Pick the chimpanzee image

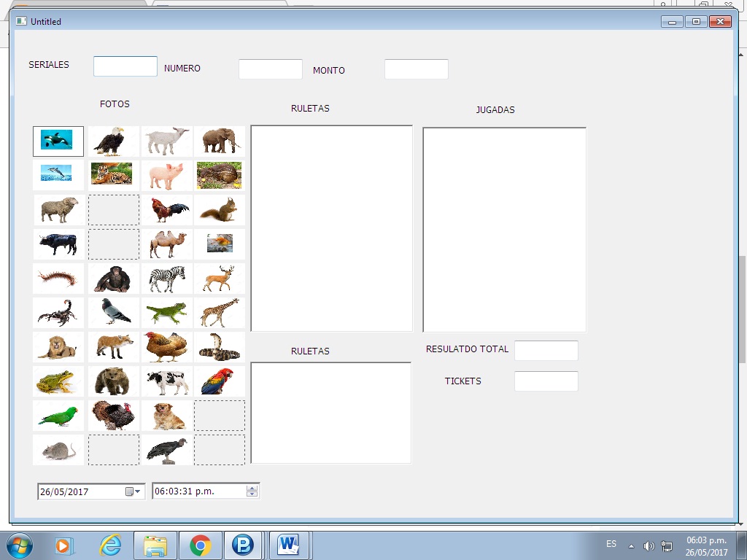113,278
